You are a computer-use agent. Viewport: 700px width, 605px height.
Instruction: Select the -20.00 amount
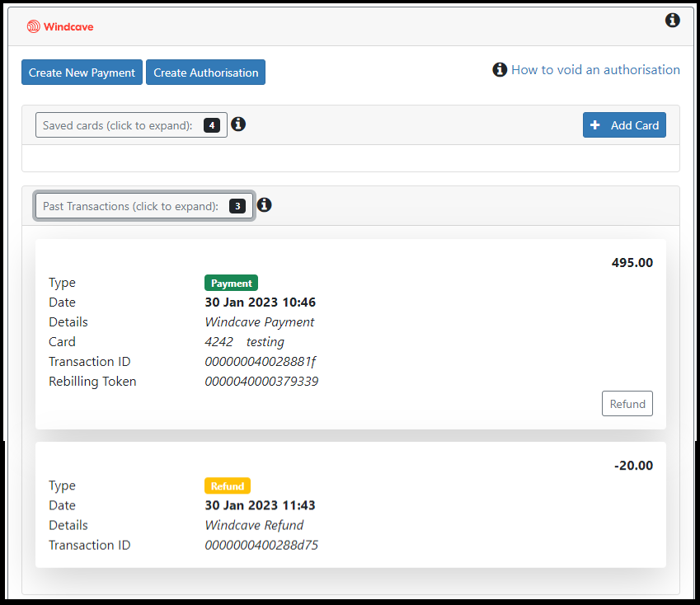pos(633,466)
